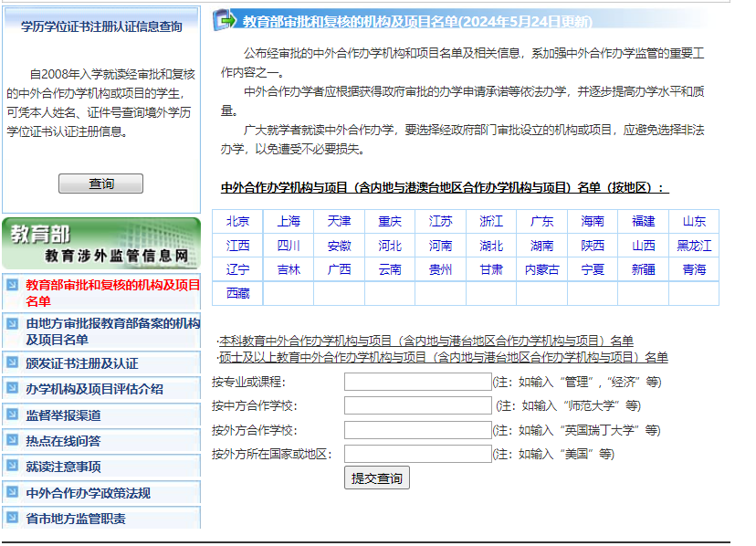
Task: Open 本科教育中外合作办学机构与项目名单 link
Action: (426, 341)
